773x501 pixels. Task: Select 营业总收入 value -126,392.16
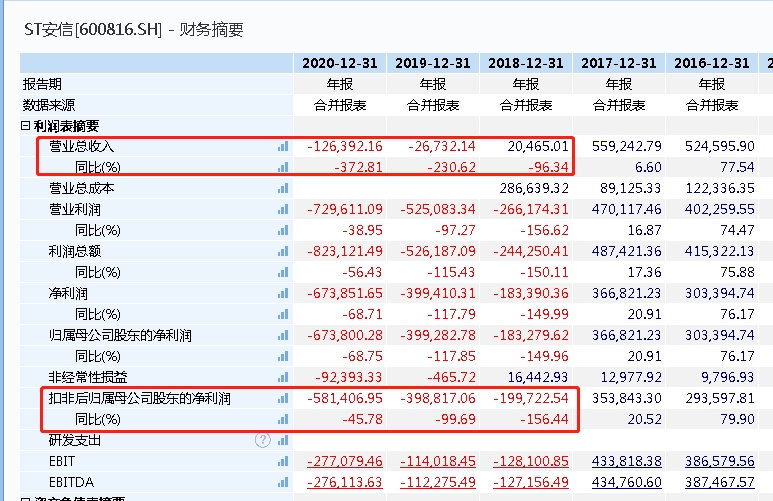(x=345, y=146)
